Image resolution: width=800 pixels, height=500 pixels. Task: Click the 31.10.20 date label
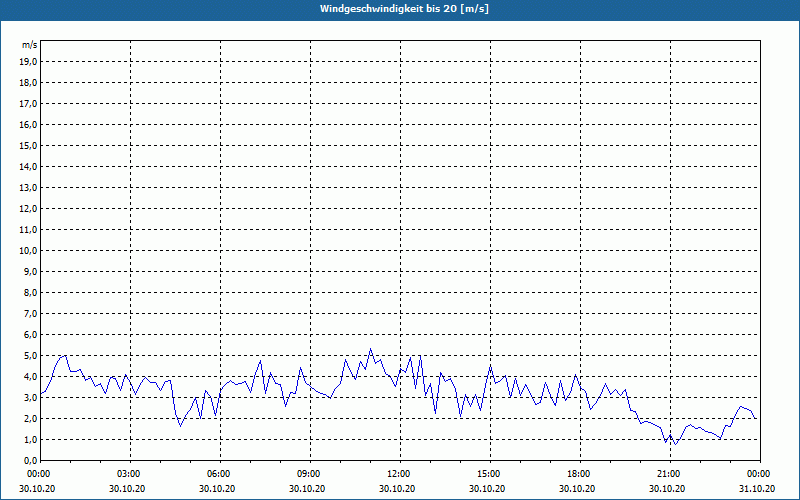click(756, 488)
